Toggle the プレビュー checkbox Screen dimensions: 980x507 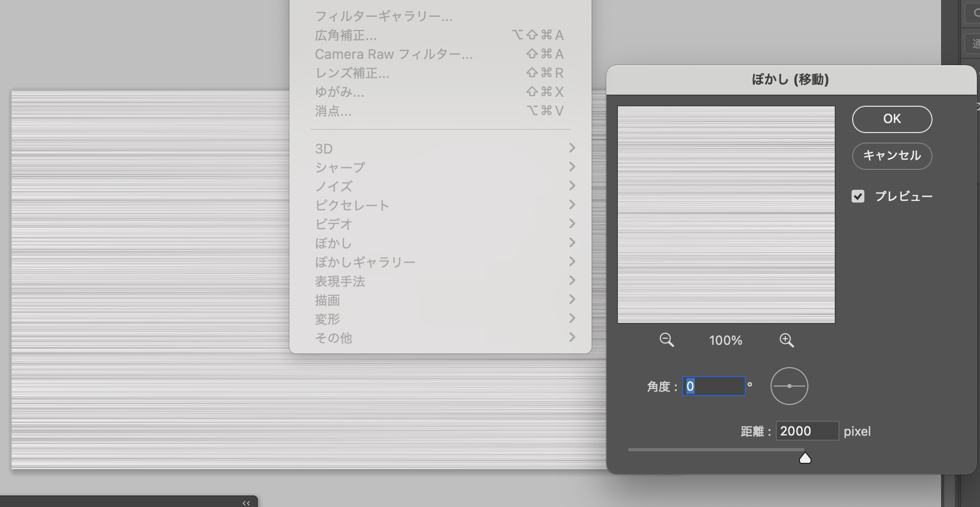point(858,196)
